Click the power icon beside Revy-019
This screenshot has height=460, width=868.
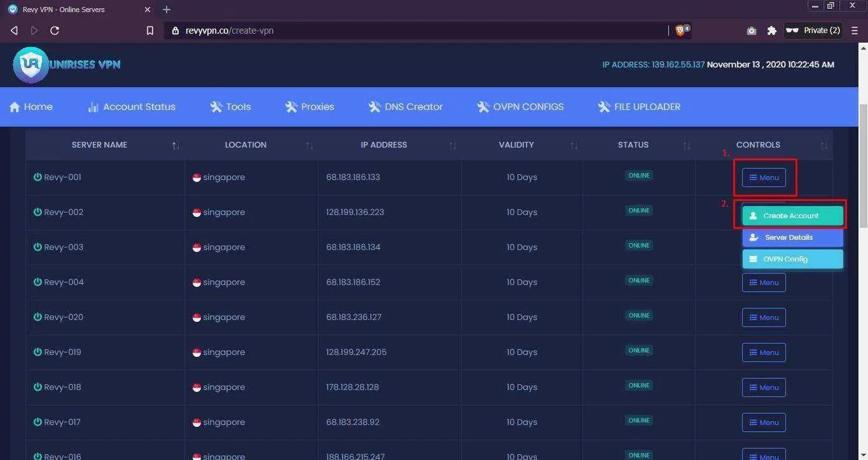click(38, 352)
